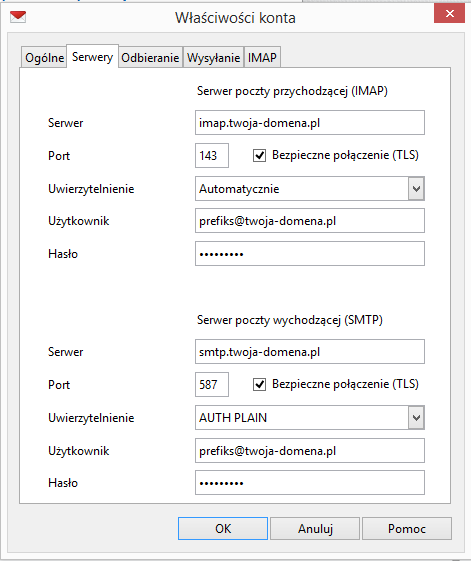
Task: Click the imap.twoja-domena.pl server field
Action: point(310,123)
